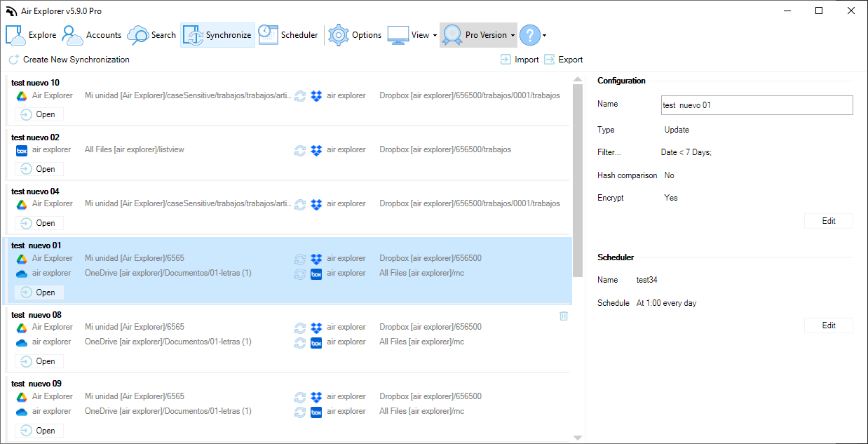Open the Explore view icon
Image resolution: width=868 pixels, height=444 pixels.
coord(16,35)
